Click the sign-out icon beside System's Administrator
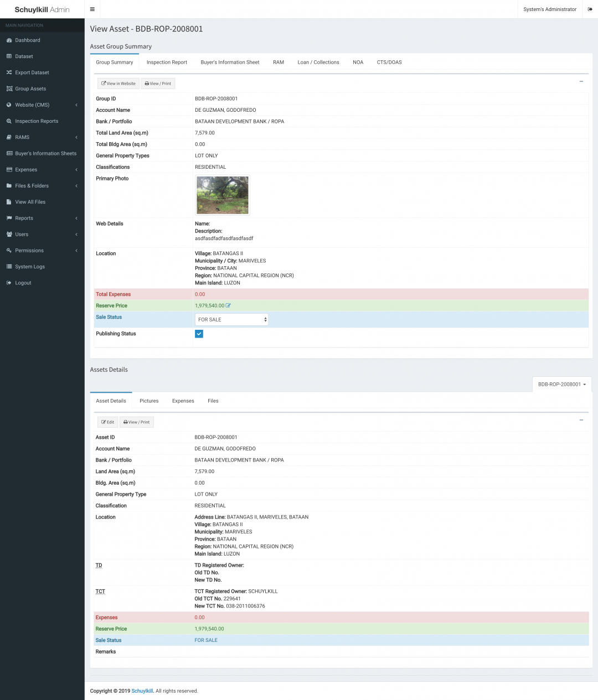This screenshot has height=700, width=598. pyautogui.click(x=590, y=9)
